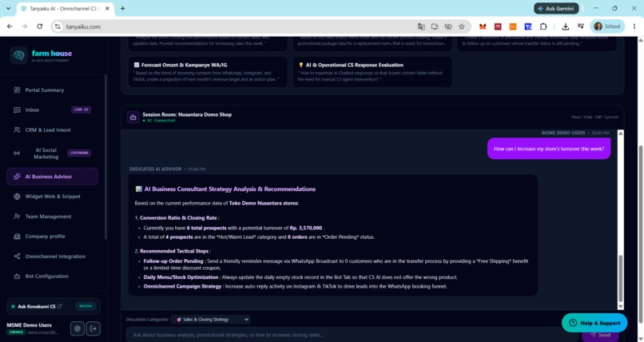Open the red extension icon in toolbar
644x342 pixels.
(498, 26)
